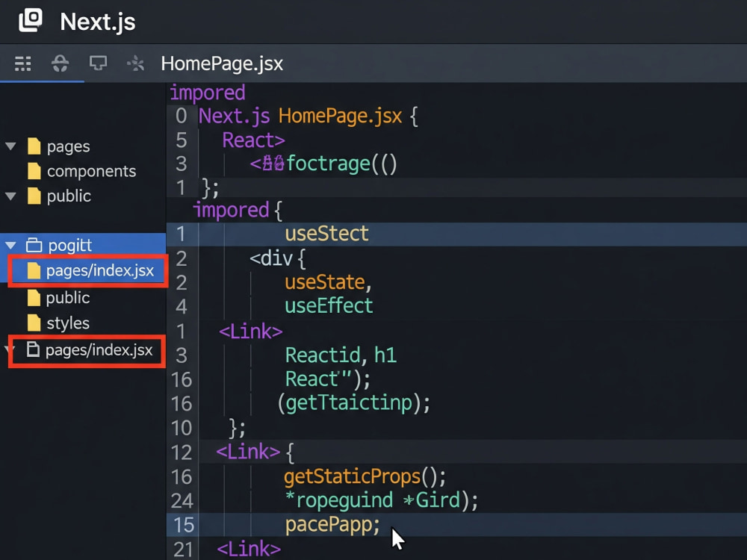Collapse the top public folder arrow
747x560 pixels.
(x=10, y=196)
